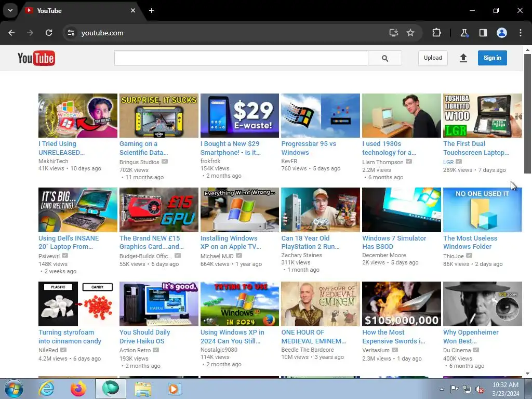The image size is (532, 399).
Task: Click the $29 E-waste smartphone thumbnail
Action: (240, 116)
